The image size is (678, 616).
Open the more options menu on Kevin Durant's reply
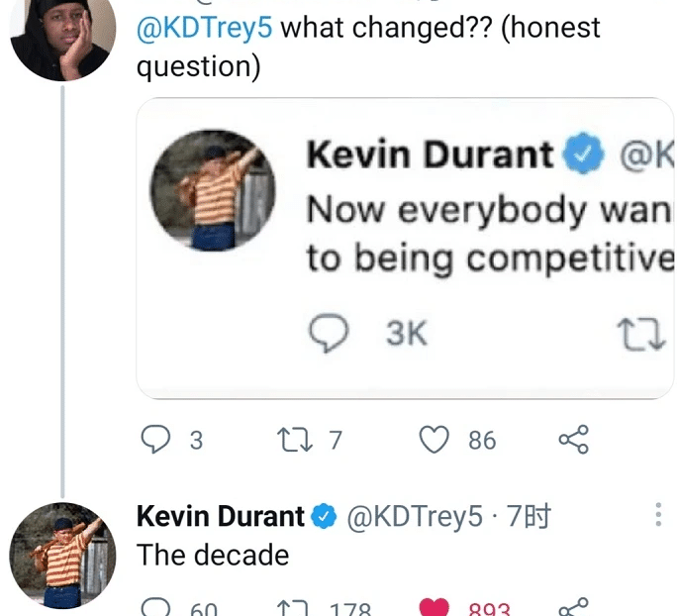pyautogui.click(x=658, y=515)
